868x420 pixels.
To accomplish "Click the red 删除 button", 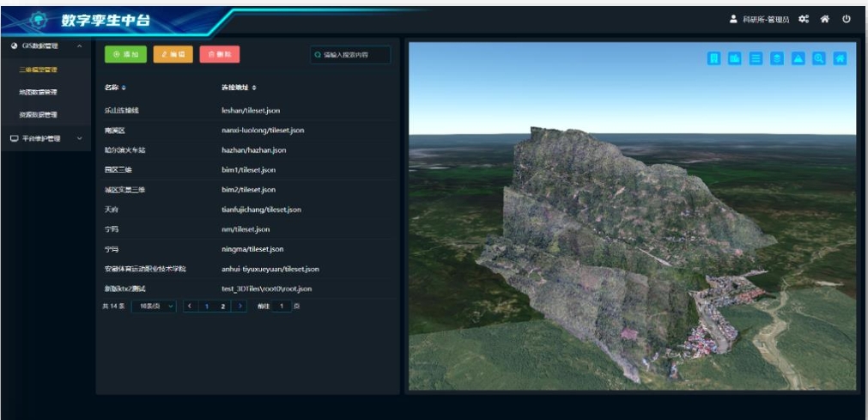I will (219, 54).
